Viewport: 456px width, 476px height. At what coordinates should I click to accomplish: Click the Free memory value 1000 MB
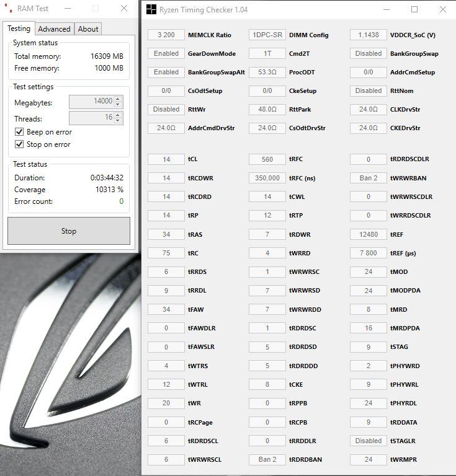109,68
